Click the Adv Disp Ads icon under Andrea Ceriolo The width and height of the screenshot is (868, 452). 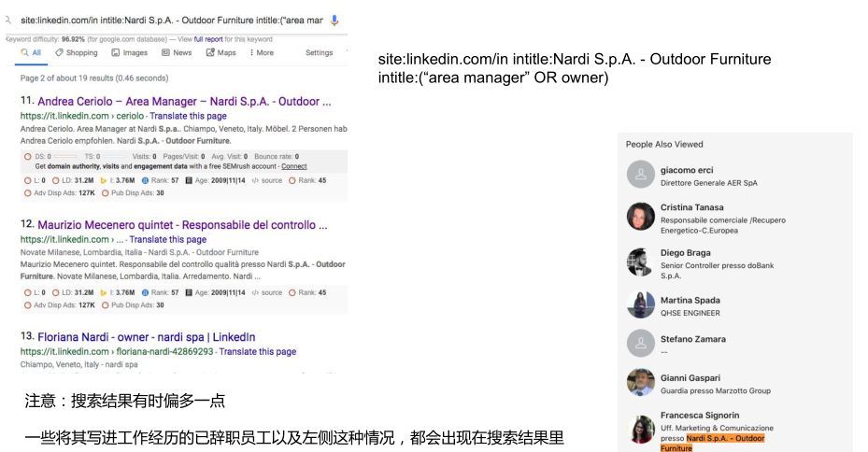click(28, 193)
